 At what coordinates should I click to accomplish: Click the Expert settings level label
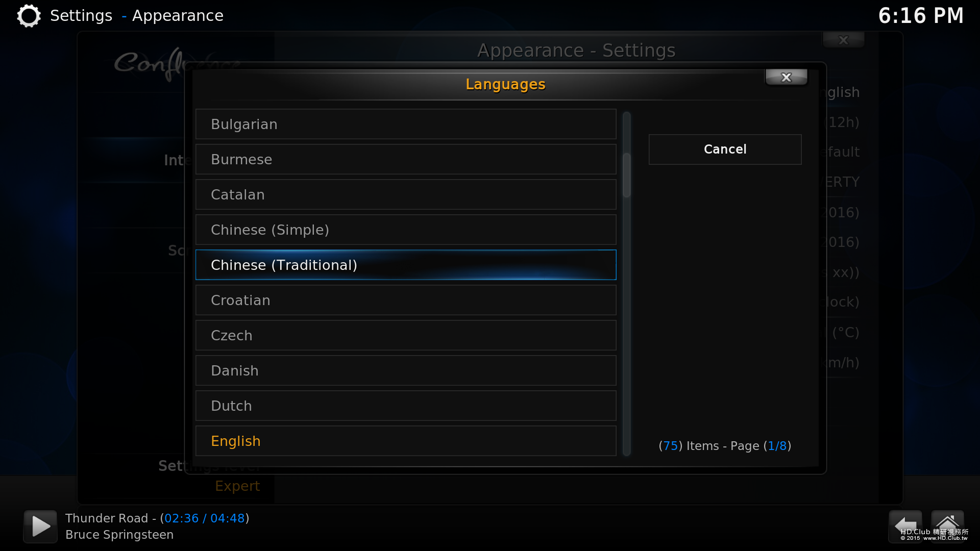point(237,486)
